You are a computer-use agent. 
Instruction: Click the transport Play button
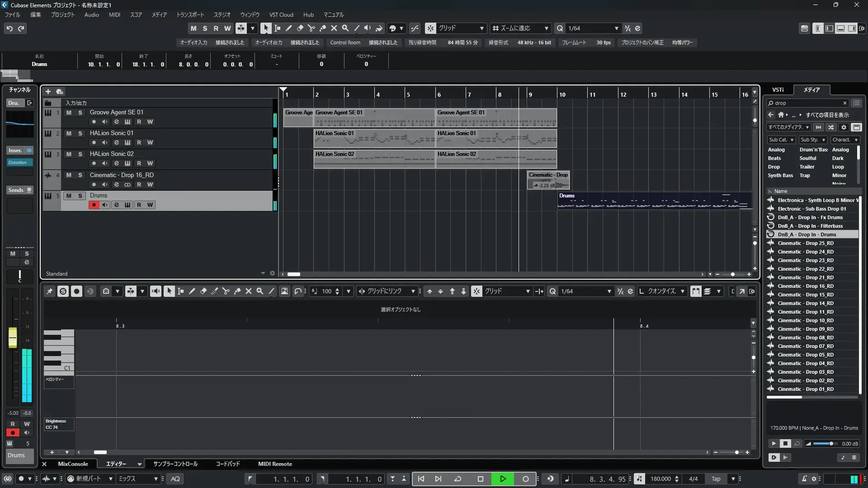[503, 479]
